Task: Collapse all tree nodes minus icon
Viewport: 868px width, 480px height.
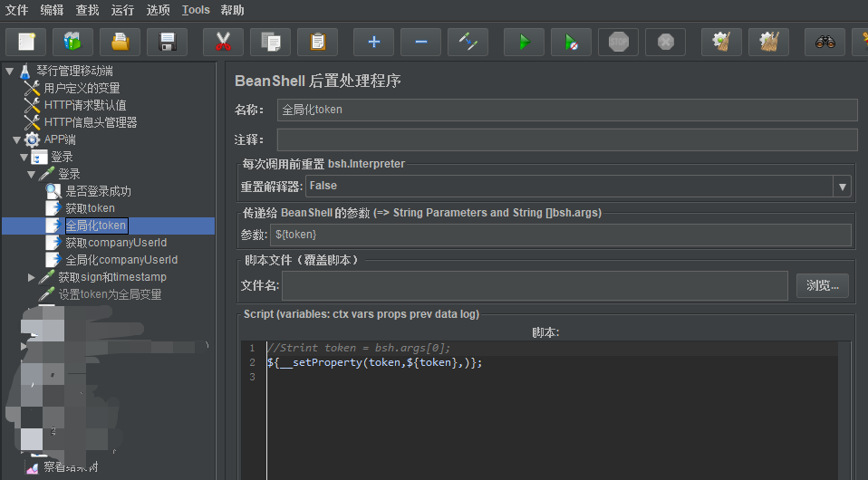Action: pos(420,42)
